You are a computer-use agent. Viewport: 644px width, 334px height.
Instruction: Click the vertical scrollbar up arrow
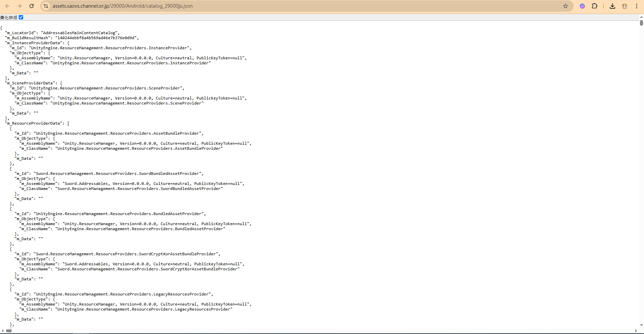click(641, 17)
